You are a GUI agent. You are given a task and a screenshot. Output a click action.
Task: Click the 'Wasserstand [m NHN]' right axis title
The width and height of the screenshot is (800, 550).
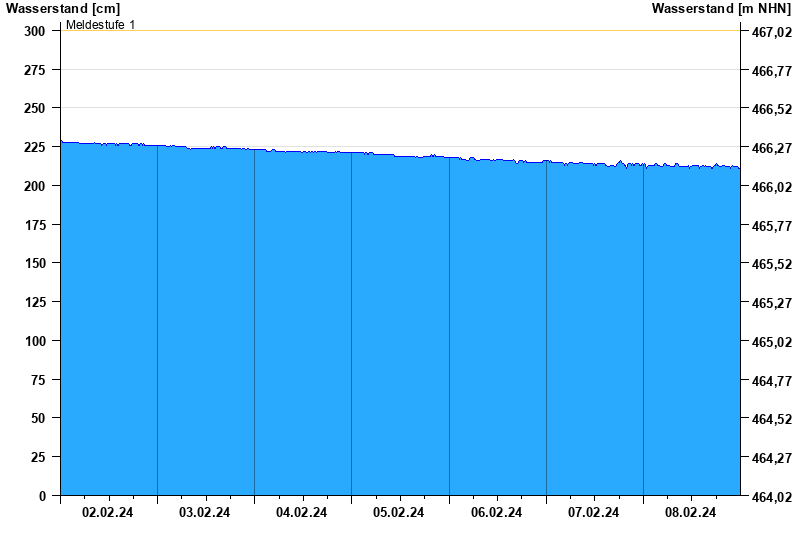click(721, 9)
